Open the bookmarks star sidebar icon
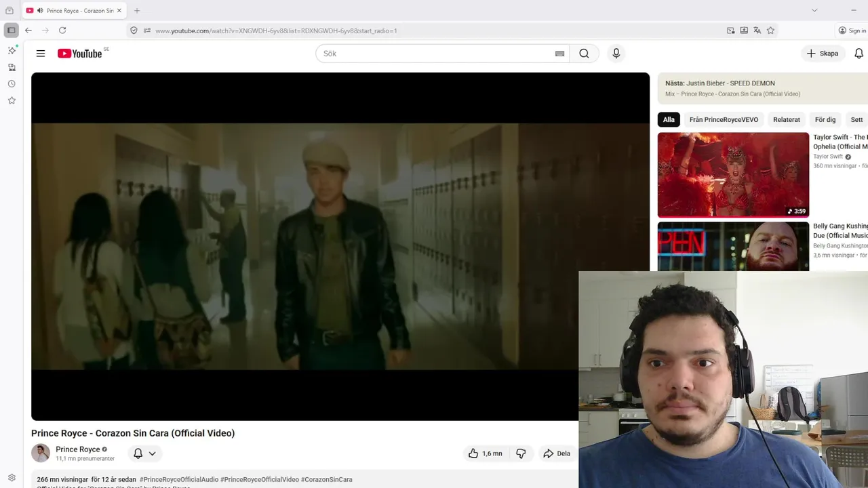Viewport: 868px width, 488px height. [x=12, y=100]
